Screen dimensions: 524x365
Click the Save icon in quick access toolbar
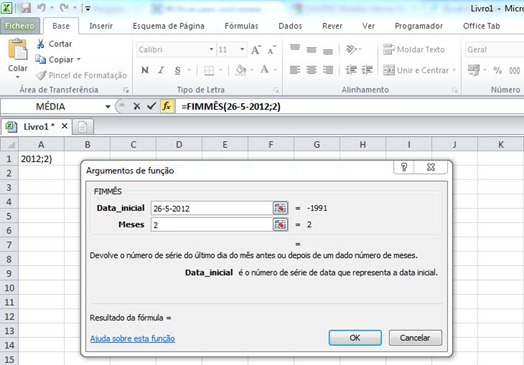pos(25,7)
